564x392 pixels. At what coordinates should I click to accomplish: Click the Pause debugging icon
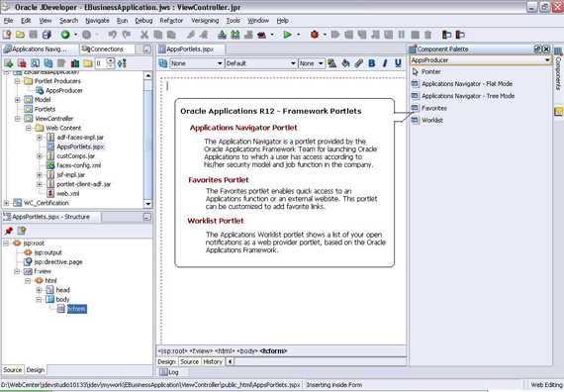(402, 35)
